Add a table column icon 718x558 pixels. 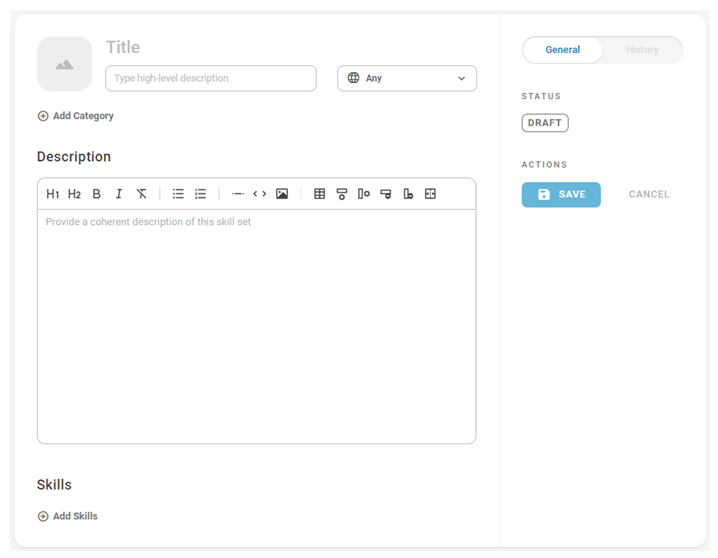pyautogui.click(x=364, y=194)
